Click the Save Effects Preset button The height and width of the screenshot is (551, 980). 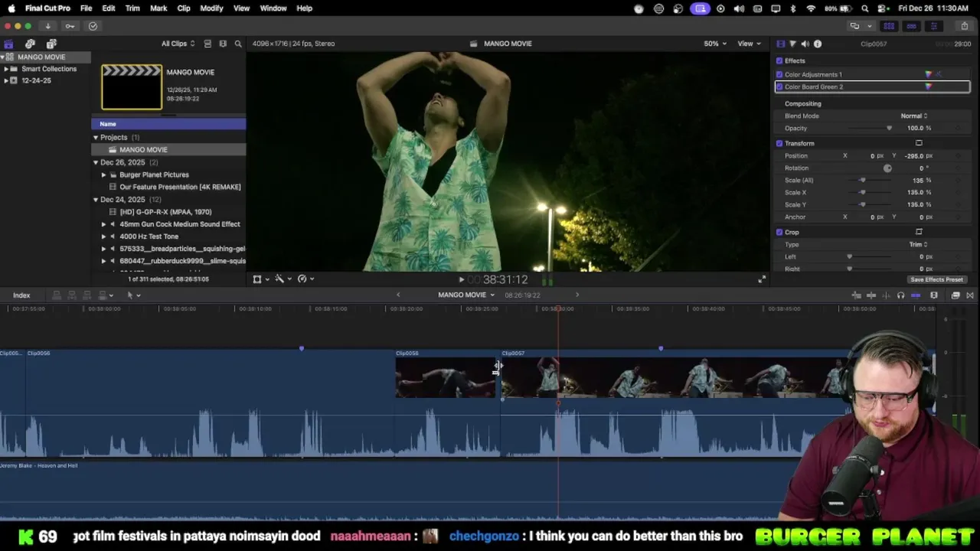[x=936, y=279]
